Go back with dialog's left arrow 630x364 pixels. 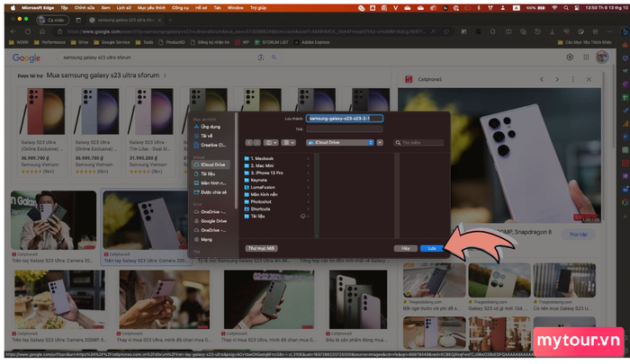[249, 143]
